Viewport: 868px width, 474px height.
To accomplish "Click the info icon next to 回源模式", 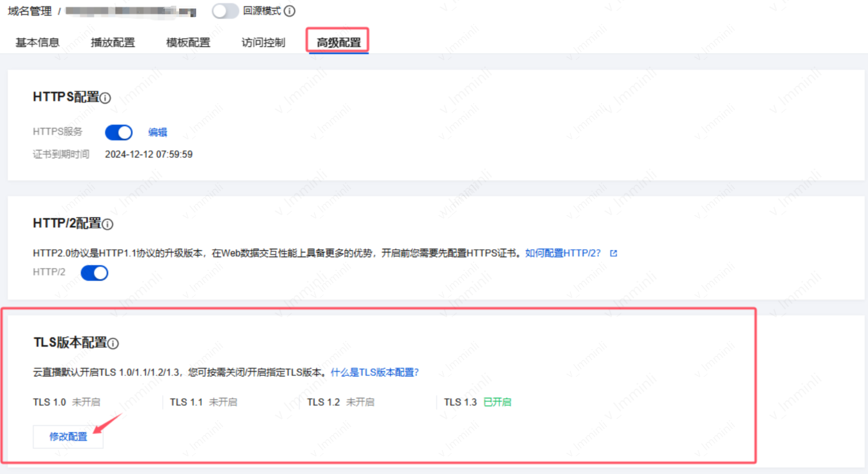I will coord(290,11).
